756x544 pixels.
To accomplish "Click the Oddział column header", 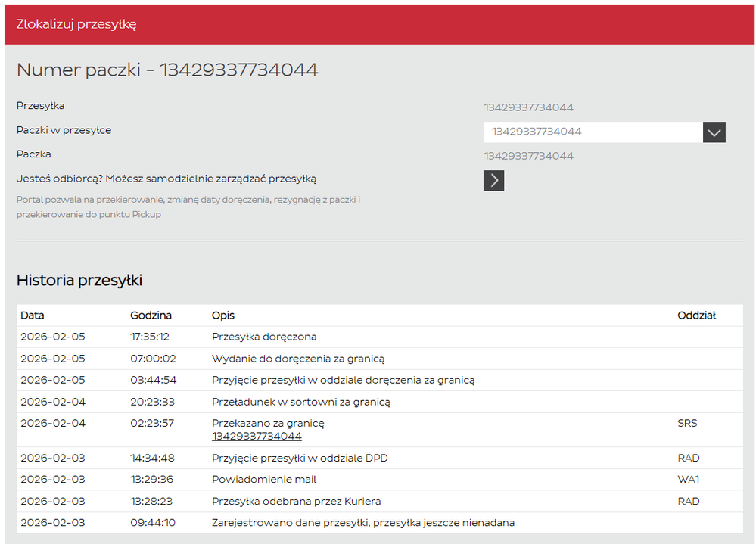I will pyautogui.click(x=695, y=316).
